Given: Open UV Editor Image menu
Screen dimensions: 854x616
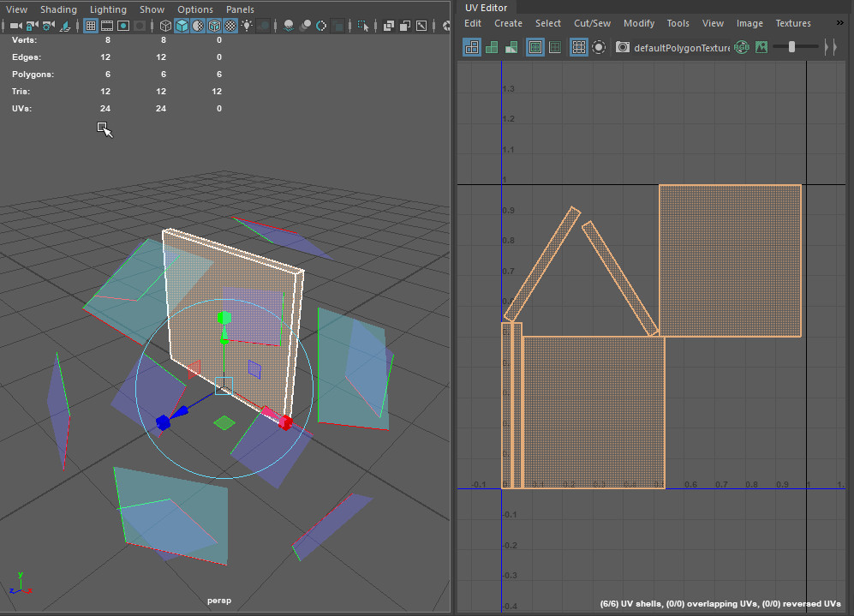Looking at the screenshot, I should pos(749,23).
